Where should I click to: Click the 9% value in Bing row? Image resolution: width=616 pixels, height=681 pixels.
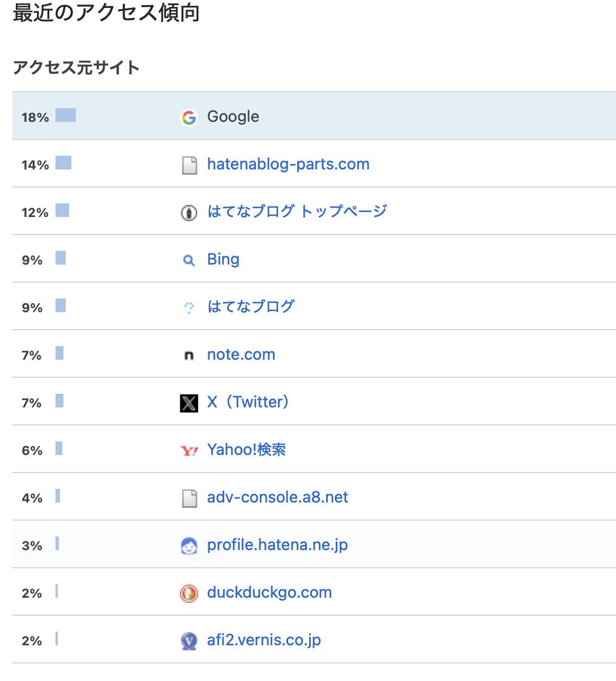click(32, 260)
